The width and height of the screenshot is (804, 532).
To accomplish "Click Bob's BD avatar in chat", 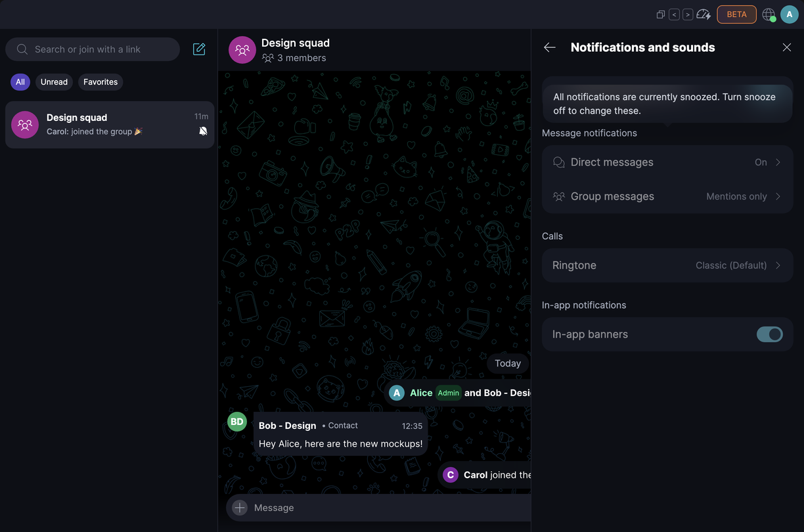I will point(237,422).
